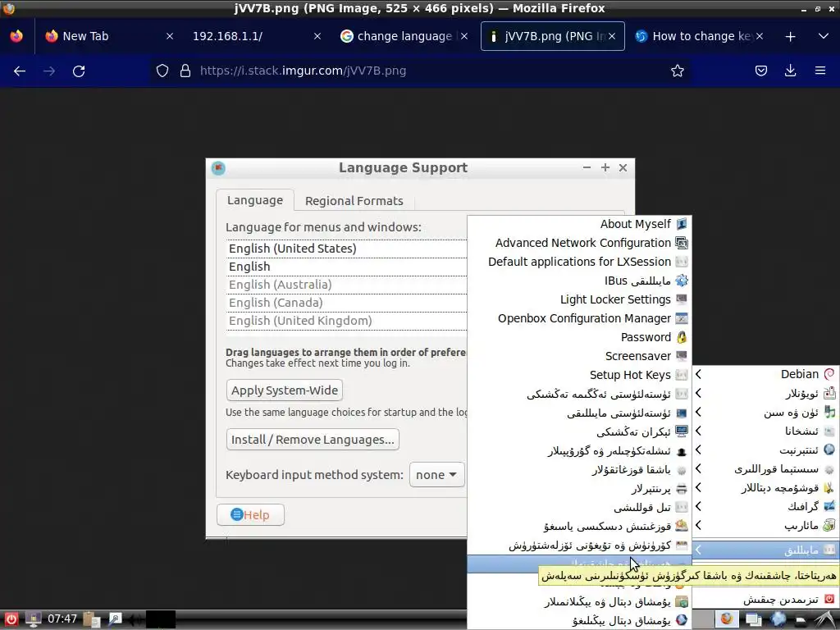View site security via padlock icon

[185, 71]
